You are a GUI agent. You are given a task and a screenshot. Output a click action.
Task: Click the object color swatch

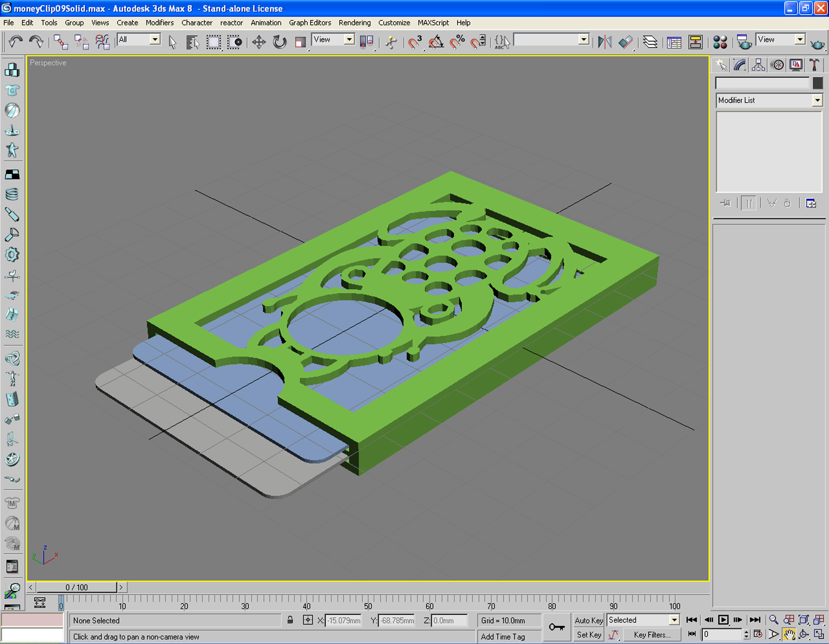pos(818,83)
